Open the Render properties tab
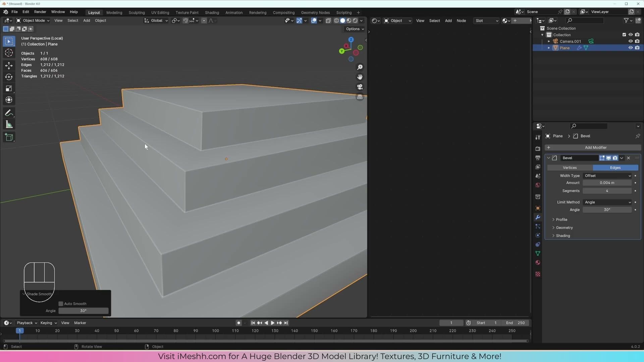Image resolution: width=644 pixels, height=362 pixels. point(538,148)
